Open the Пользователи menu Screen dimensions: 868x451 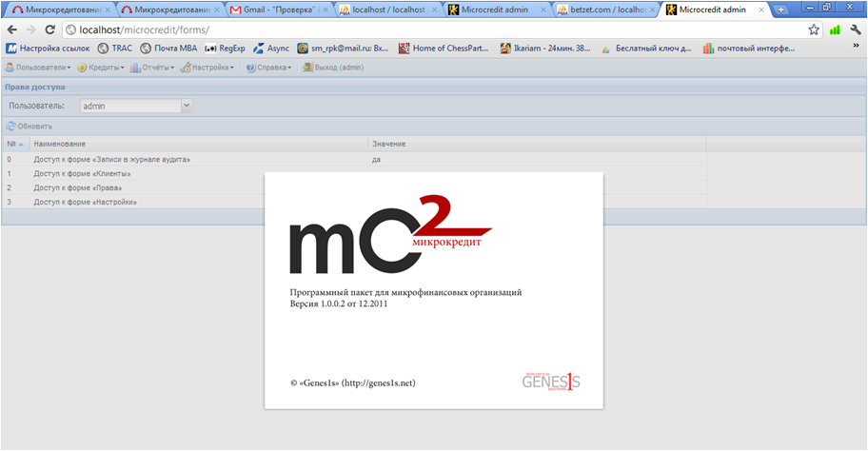38,68
